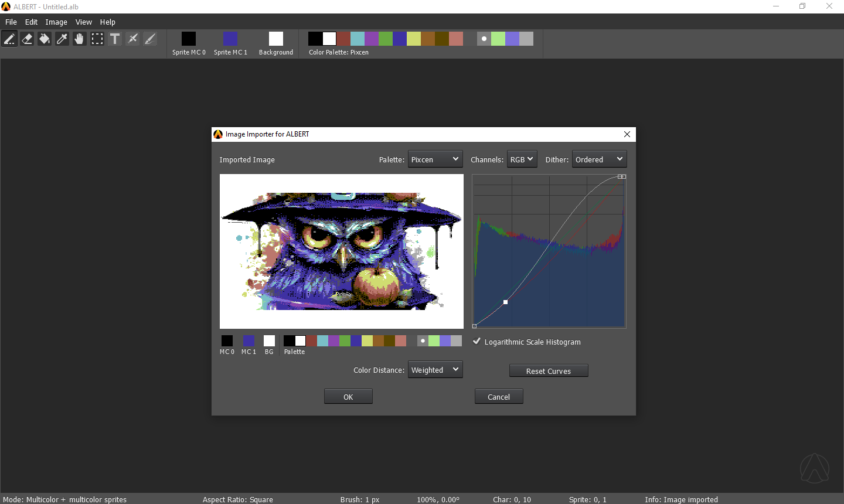The image size is (844, 504).
Task: Choose the Paint Bucket fill tool
Action: pyautogui.click(x=45, y=39)
